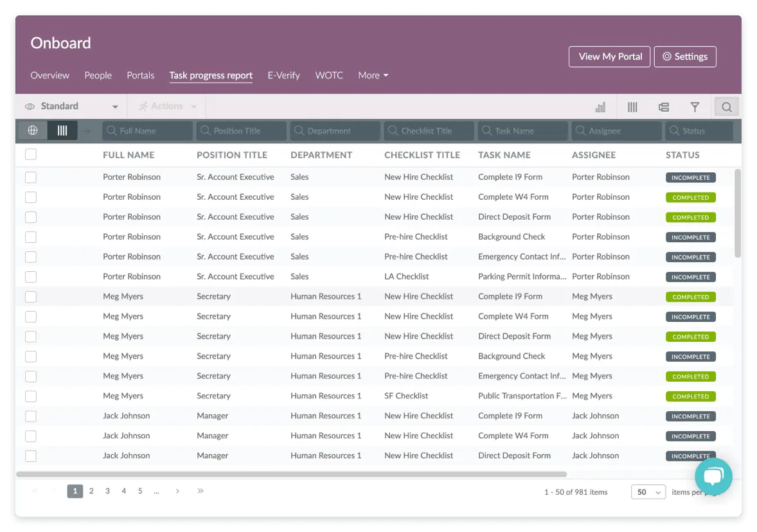The height and width of the screenshot is (532, 757).
Task: Click the Full Name search field
Action: (147, 131)
